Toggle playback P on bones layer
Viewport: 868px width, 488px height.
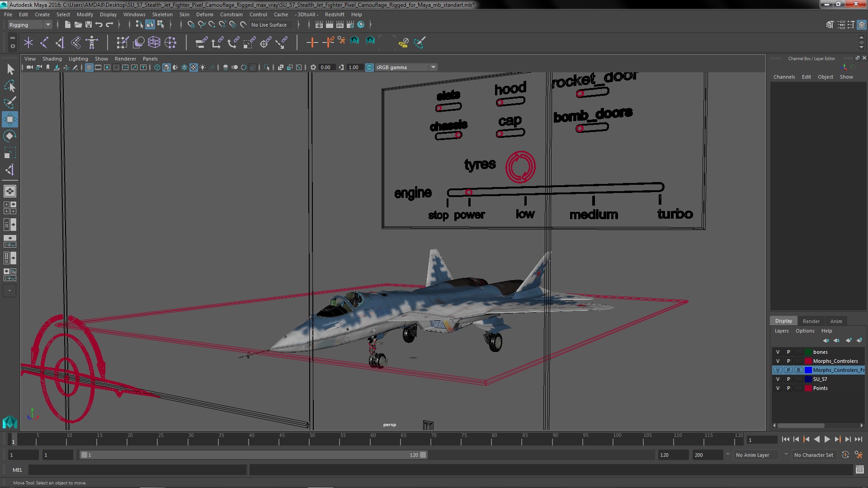point(788,352)
